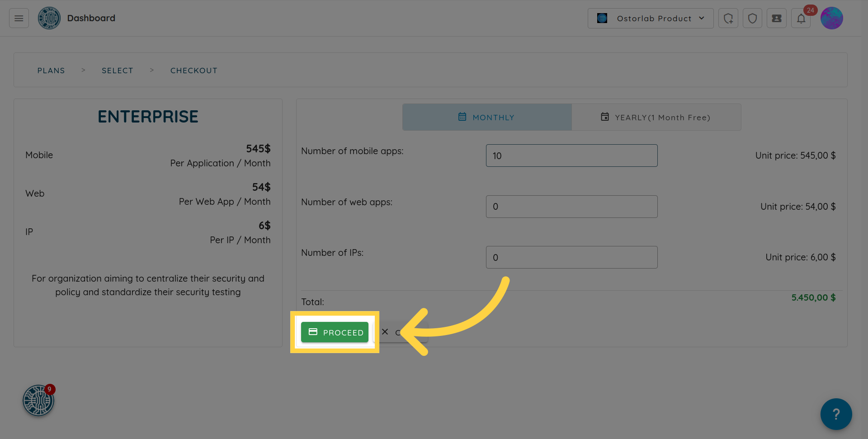Expand the Ostorlab Product organization dropdown
This screenshot has width=868, height=439.
point(650,18)
